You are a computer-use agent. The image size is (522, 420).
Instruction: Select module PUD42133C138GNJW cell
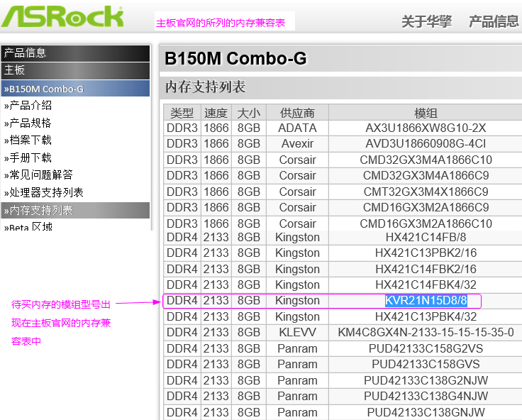point(426,412)
